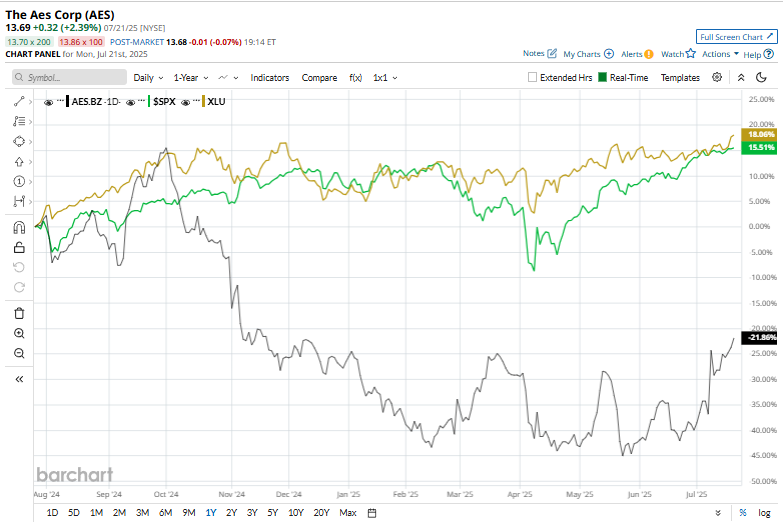This screenshot has height=531, width=783.
Task: Choose the shapes drawing tool
Action: [19, 141]
